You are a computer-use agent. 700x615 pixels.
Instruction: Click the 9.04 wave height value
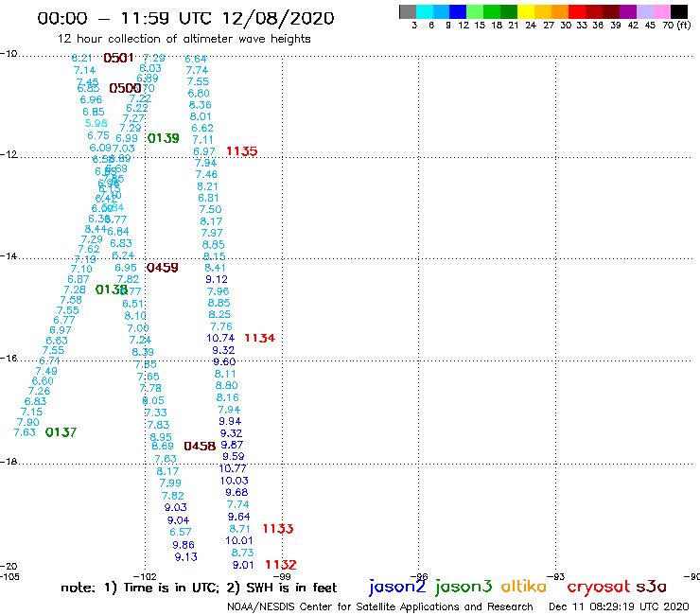178,520
